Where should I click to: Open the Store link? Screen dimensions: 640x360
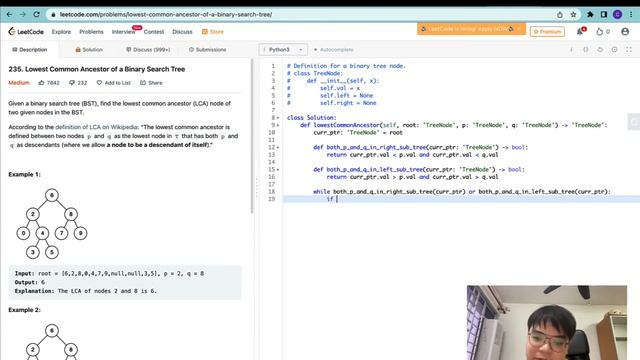point(213,31)
